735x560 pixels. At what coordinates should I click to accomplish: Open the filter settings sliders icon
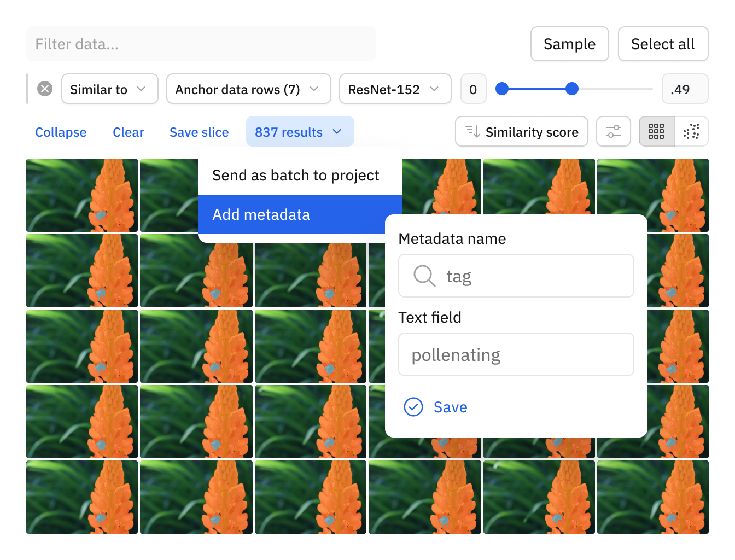(x=614, y=131)
